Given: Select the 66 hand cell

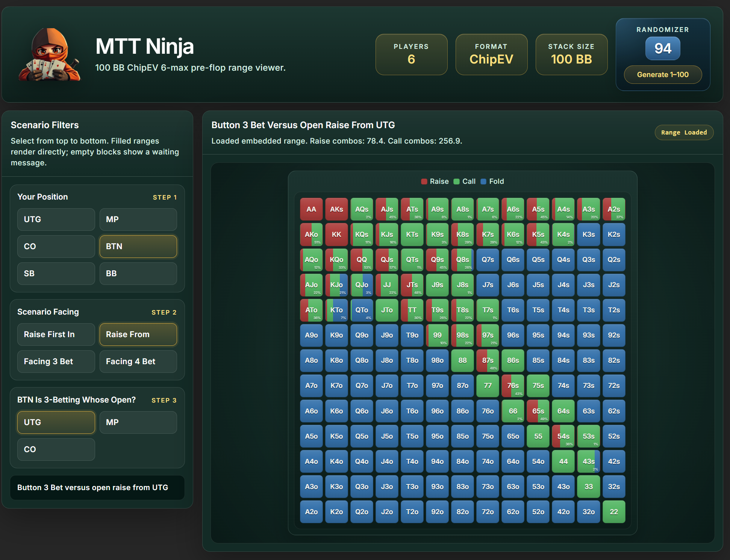Looking at the screenshot, I should (x=513, y=411).
